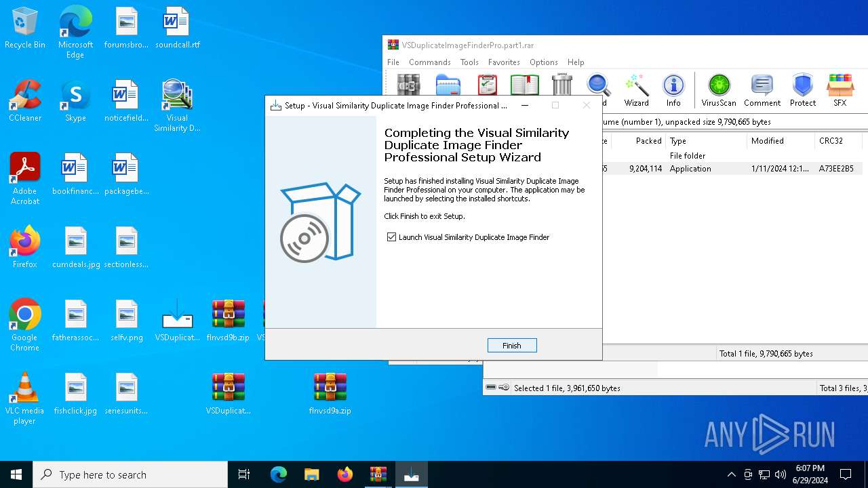
Task: Open the volume control in system tray
Action: [781, 474]
